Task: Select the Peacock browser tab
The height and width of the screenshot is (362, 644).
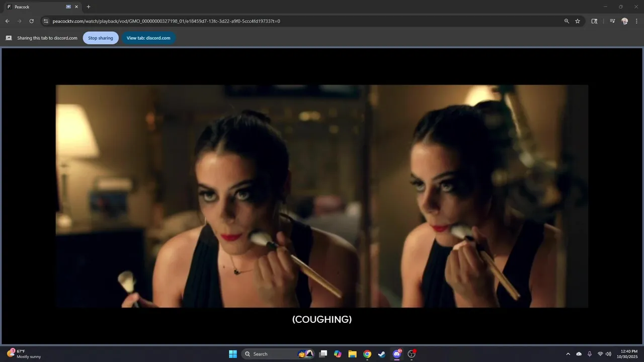Action: coord(42,7)
